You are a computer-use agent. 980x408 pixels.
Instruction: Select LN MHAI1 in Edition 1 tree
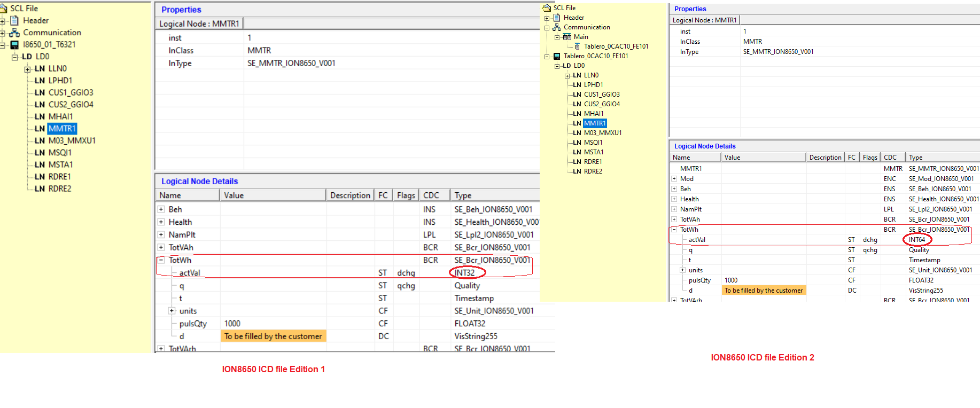(54, 116)
